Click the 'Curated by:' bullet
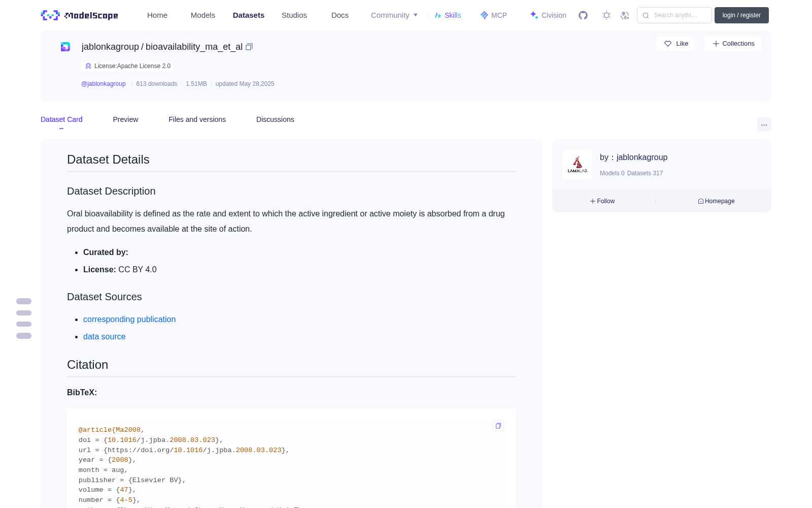Image resolution: width=812 pixels, height=508 pixels. [x=106, y=252]
